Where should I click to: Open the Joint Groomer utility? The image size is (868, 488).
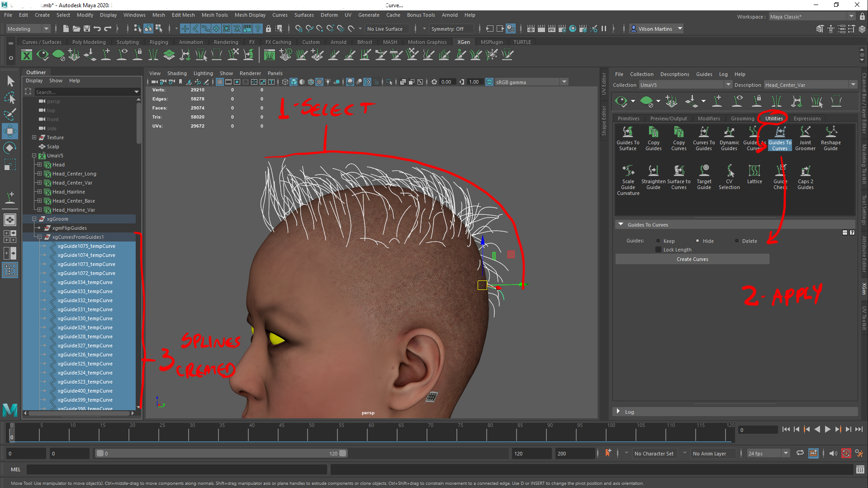click(x=805, y=138)
